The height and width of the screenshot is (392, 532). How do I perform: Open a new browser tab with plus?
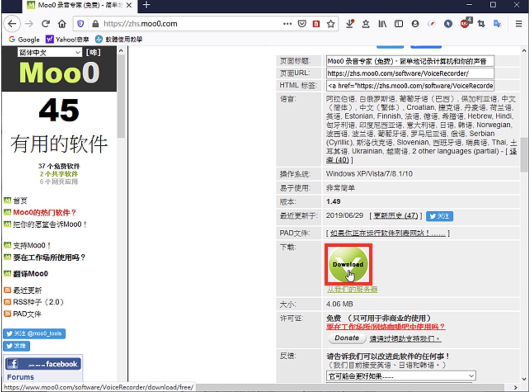pos(146,5)
